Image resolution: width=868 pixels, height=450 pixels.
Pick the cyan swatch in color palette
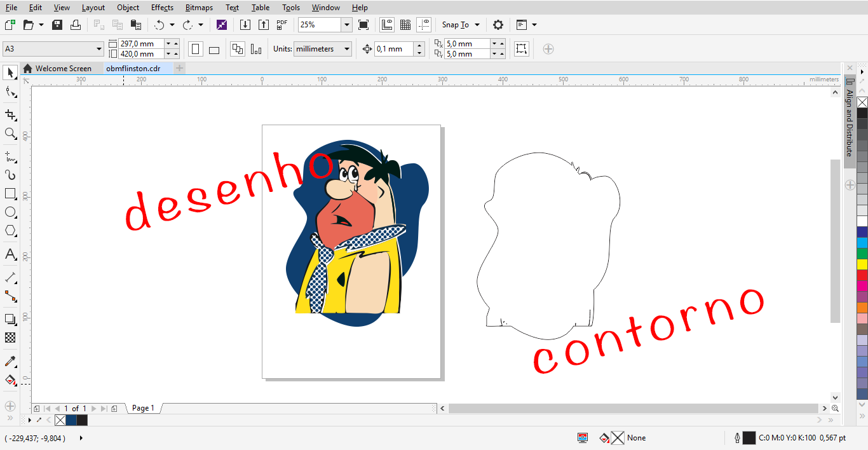click(x=862, y=242)
